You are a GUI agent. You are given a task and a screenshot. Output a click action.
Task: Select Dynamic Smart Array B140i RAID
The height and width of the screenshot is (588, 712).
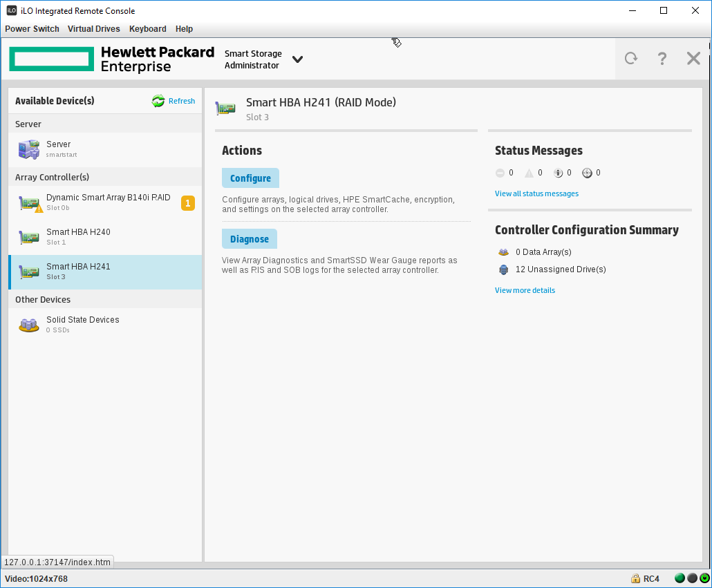[x=105, y=202]
